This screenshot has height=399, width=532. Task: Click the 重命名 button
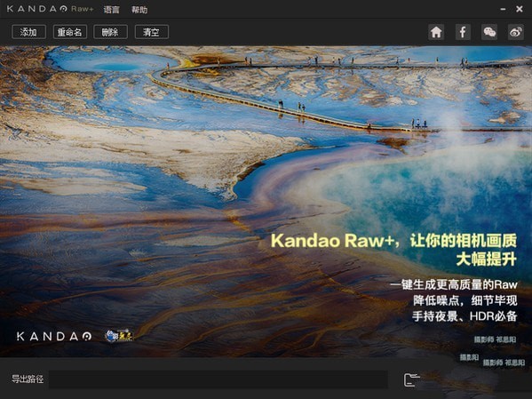click(x=70, y=32)
